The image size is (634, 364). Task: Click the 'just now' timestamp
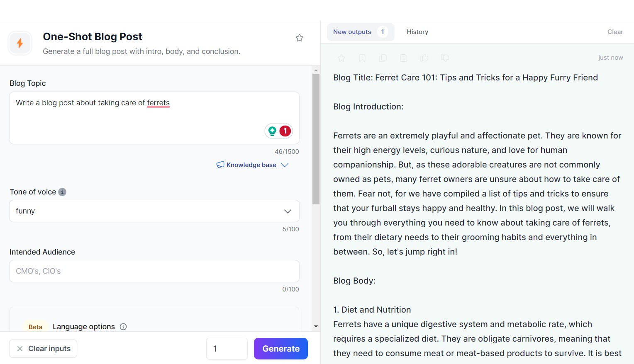click(x=611, y=58)
